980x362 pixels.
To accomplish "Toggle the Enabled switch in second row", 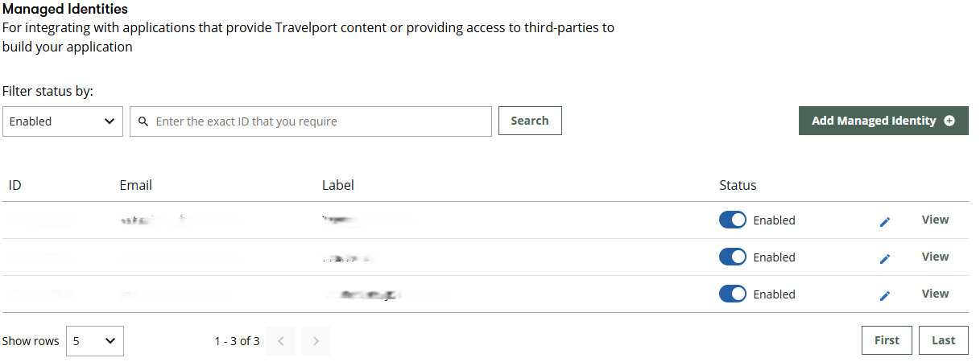I will [733, 257].
